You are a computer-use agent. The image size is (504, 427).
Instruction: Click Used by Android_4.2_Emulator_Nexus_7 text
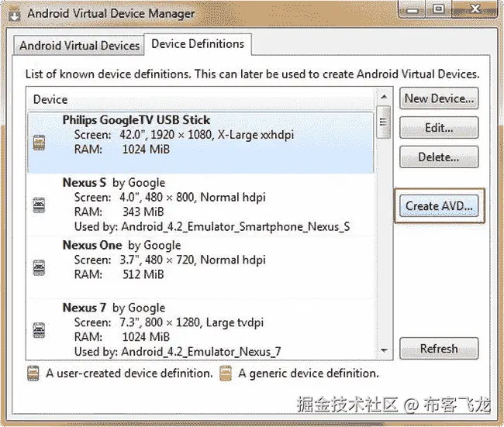[x=178, y=352]
